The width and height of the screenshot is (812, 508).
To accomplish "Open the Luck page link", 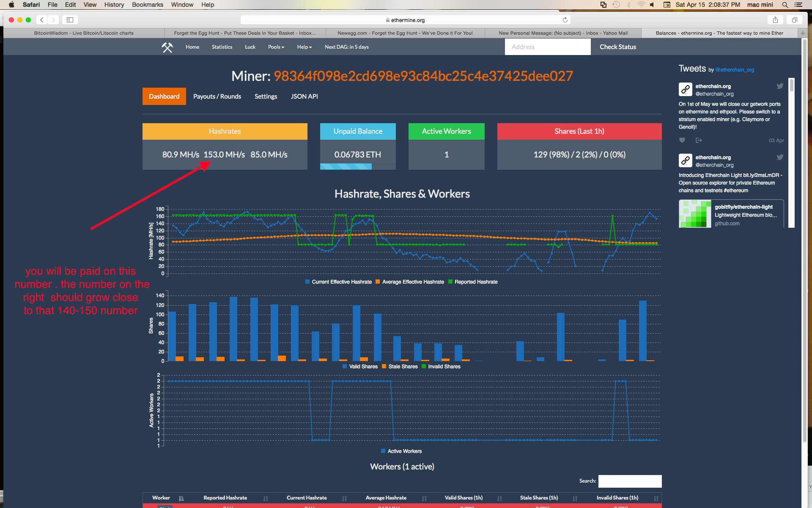I will point(250,47).
